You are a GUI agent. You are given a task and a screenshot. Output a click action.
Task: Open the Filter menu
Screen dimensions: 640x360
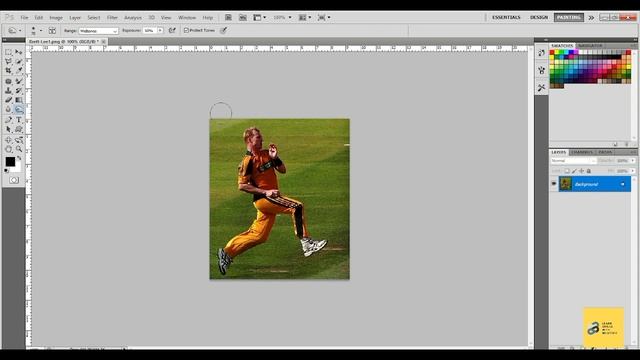point(112,18)
